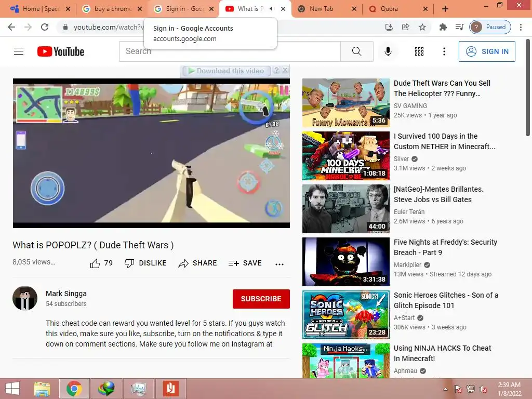Close the download video bar
The width and height of the screenshot is (532, 399).
pyautogui.click(x=285, y=70)
